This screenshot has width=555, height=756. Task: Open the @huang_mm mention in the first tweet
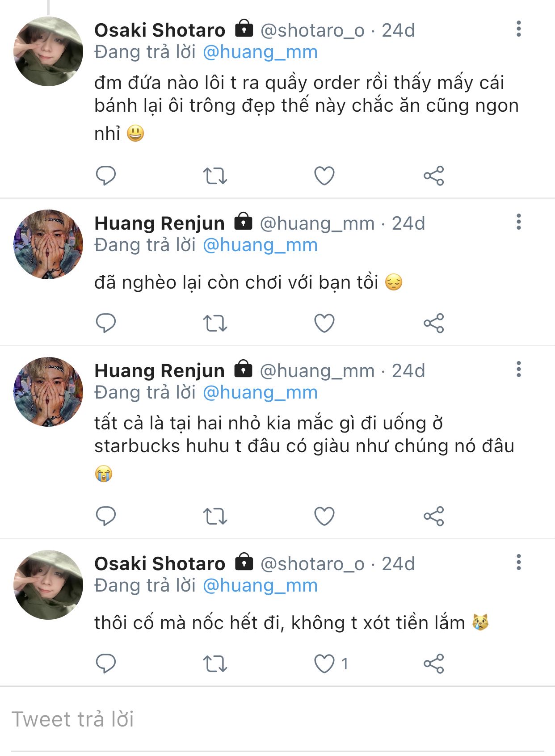[x=260, y=52]
